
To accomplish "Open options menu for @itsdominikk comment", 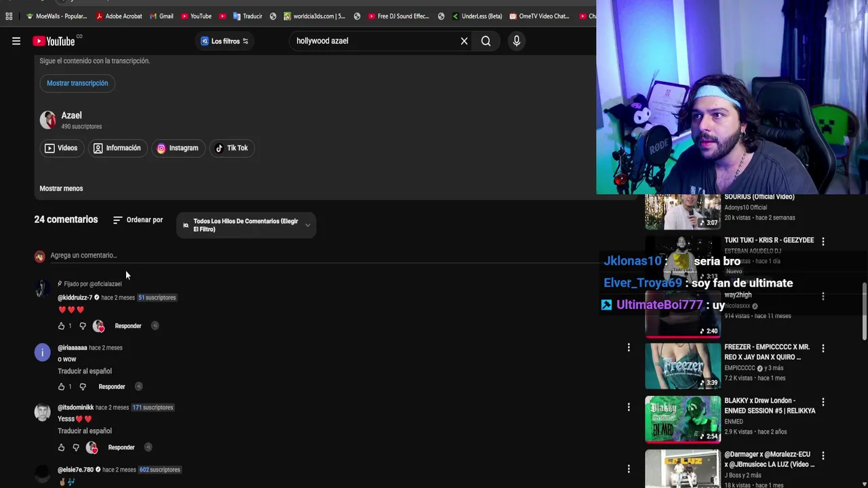I will click(x=629, y=407).
